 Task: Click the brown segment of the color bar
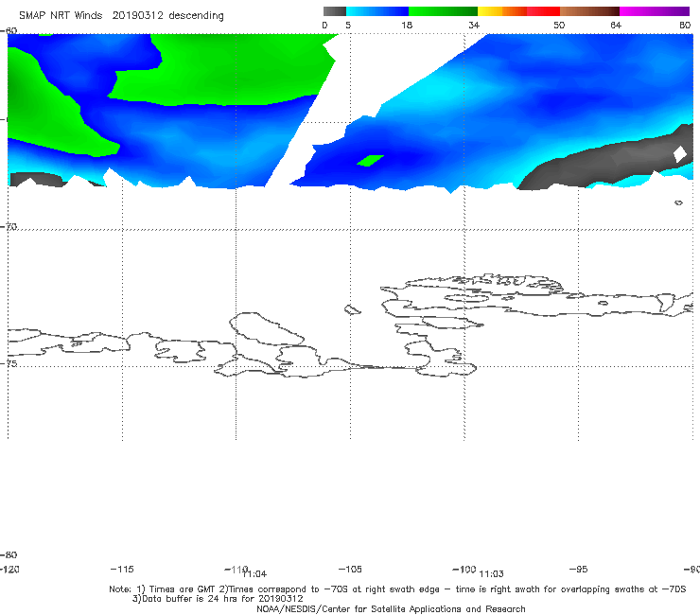(x=589, y=11)
